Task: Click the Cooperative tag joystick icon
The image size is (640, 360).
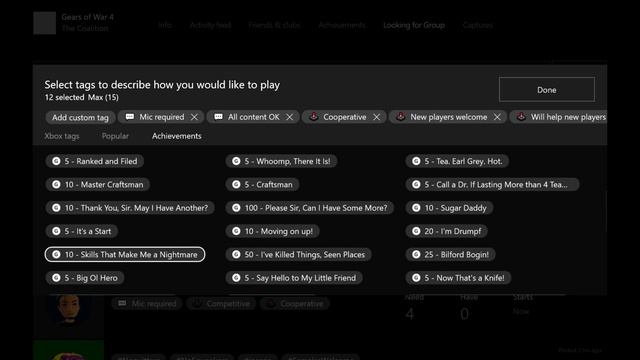Action: (x=313, y=116)
